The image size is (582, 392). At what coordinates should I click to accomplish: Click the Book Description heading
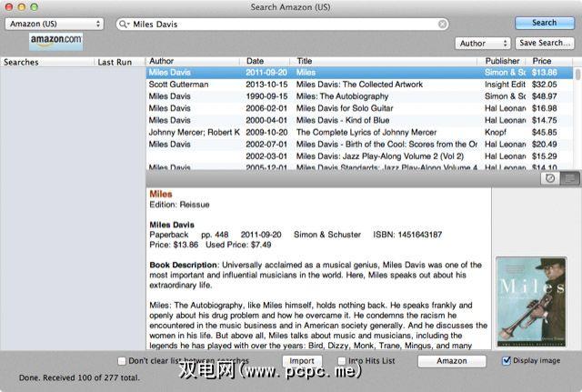tap(184, 265)
